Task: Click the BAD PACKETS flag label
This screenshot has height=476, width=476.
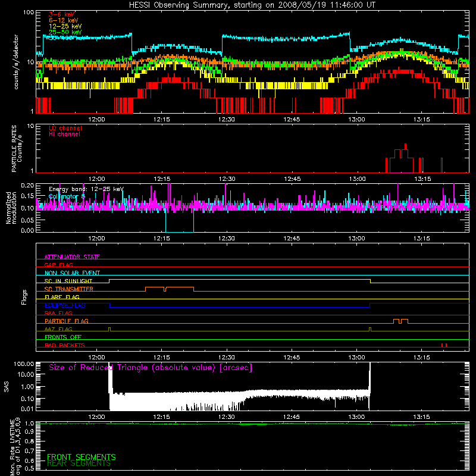Action: pyautogui.click(x=65, y=345)
